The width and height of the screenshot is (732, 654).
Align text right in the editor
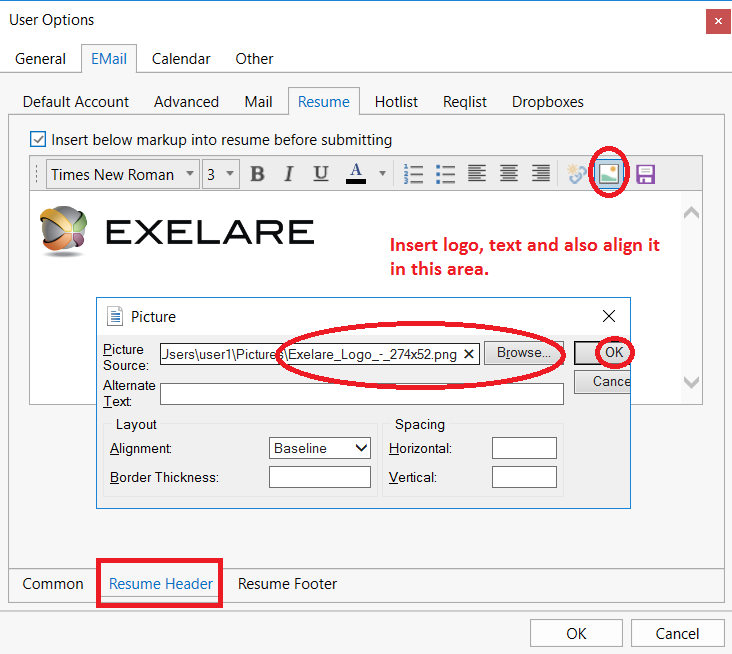[541, 174]
